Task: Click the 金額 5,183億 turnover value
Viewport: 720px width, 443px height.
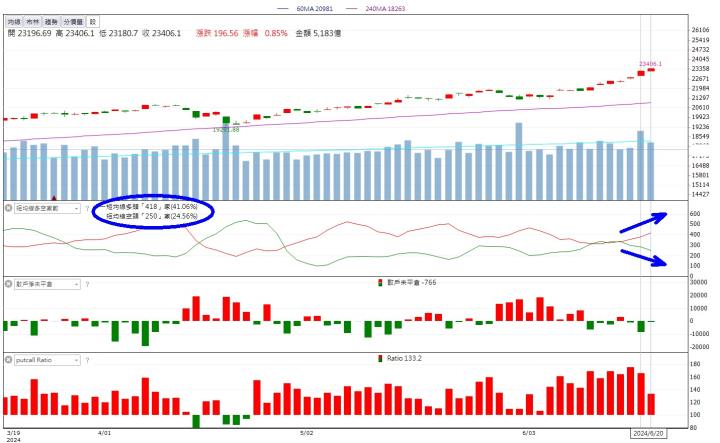Action: point(318,34)
